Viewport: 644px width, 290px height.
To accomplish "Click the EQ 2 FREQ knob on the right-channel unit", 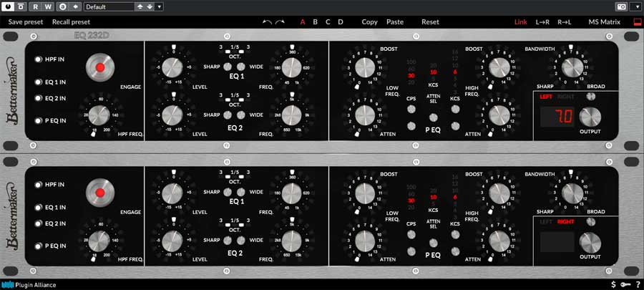I will pyautogui.click(x=292, y=240).
